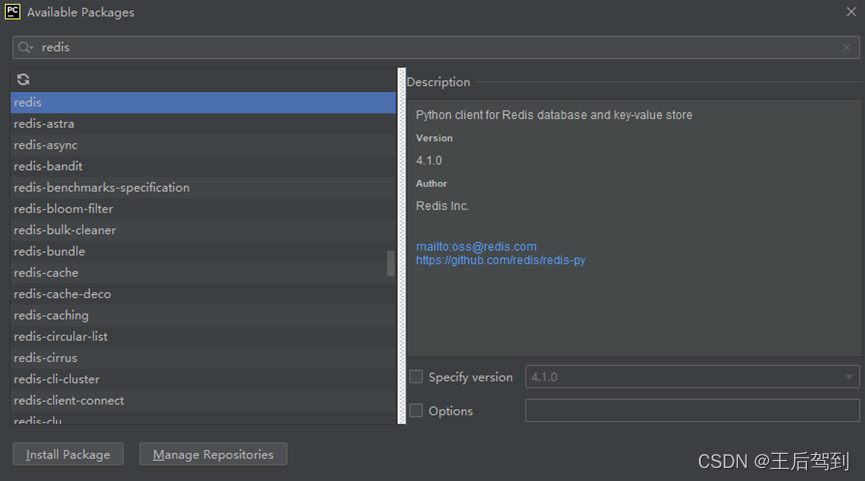865x481 pixels.
Task: Open the github.com/redis/redis-py link
Action: (500, 260)
